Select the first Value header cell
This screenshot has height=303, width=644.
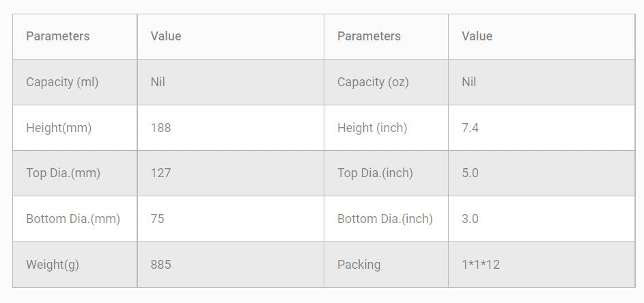tap(166, 36)
